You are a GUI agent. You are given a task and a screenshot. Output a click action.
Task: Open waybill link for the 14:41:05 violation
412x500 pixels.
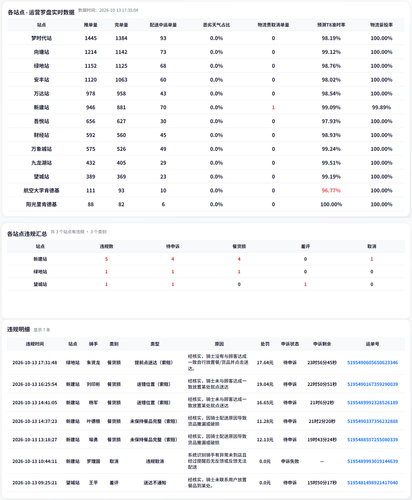point(372,402)
